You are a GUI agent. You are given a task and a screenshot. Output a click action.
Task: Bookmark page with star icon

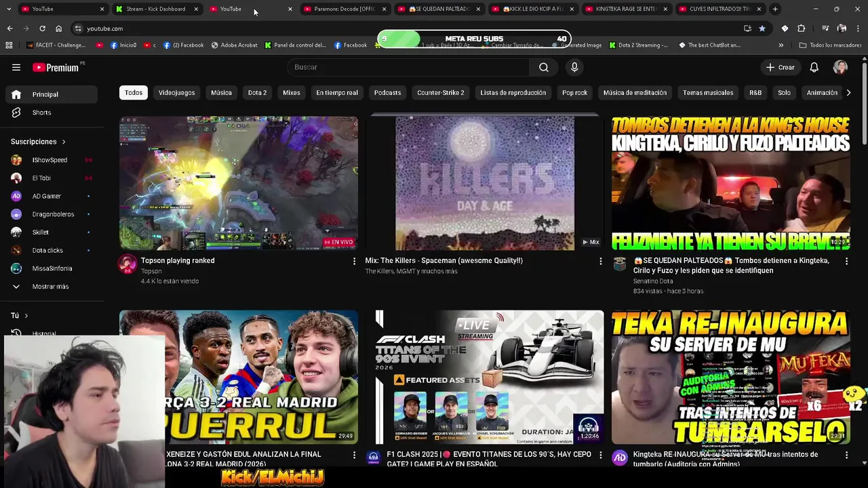coord(762,28)
